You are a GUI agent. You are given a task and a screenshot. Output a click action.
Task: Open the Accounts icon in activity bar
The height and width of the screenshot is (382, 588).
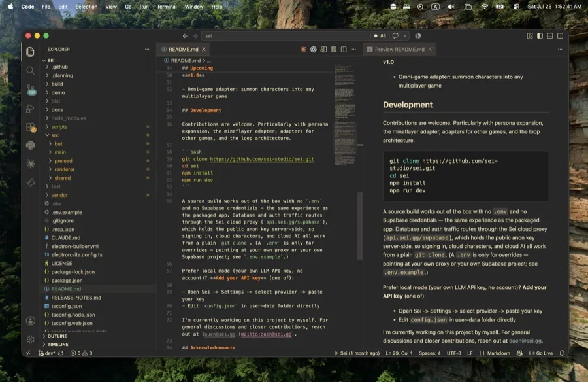[30, 321]
